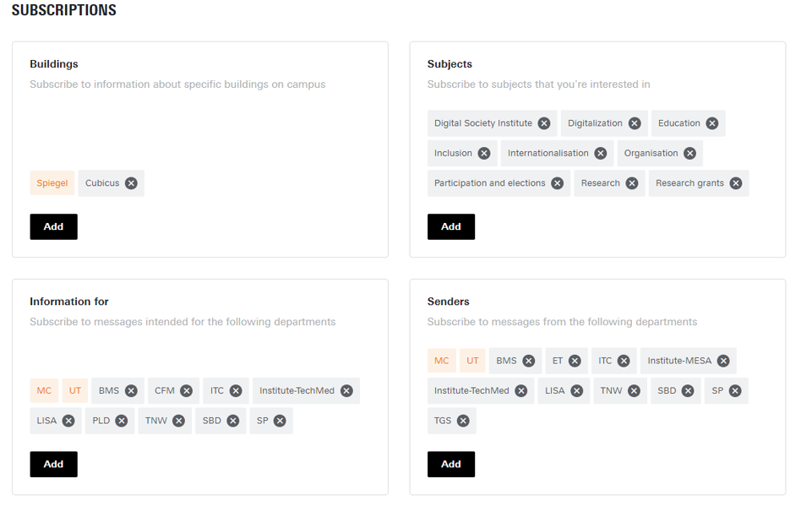Remove Institute-MESA from Senders
Viewport: 812px width, 517px height.
(723, 361)
